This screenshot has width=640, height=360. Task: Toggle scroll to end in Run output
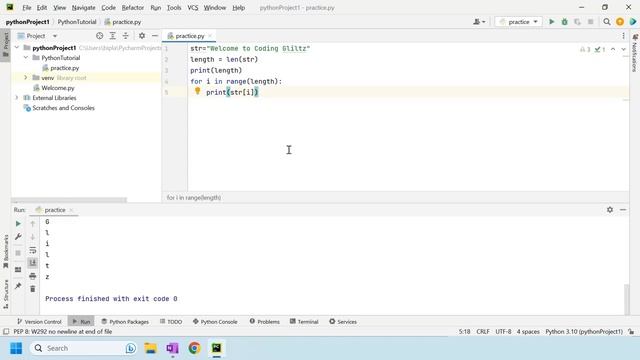33,263
